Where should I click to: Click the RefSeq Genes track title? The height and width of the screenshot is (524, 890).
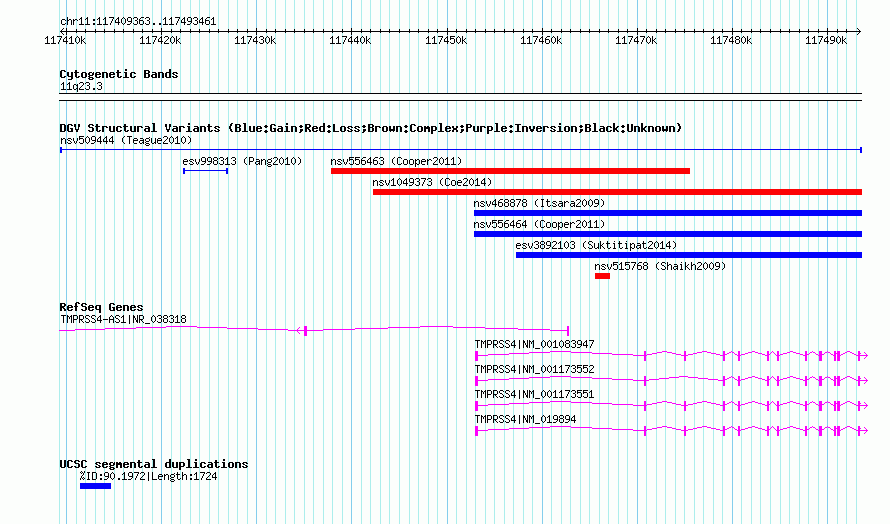pos(101,307)
